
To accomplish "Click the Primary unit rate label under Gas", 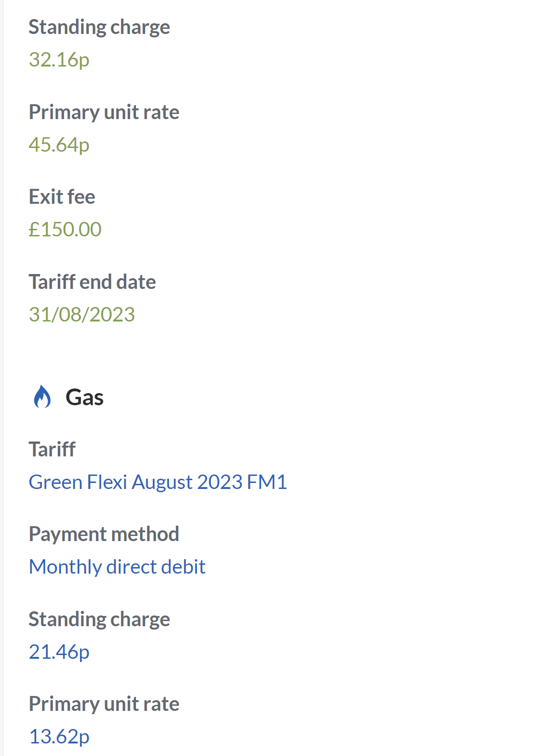I will (104, 704).
